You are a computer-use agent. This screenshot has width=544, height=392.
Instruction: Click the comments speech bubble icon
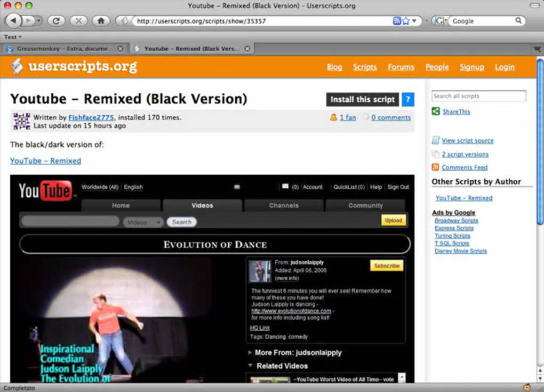pyautogui.click(x=366, y=117)
